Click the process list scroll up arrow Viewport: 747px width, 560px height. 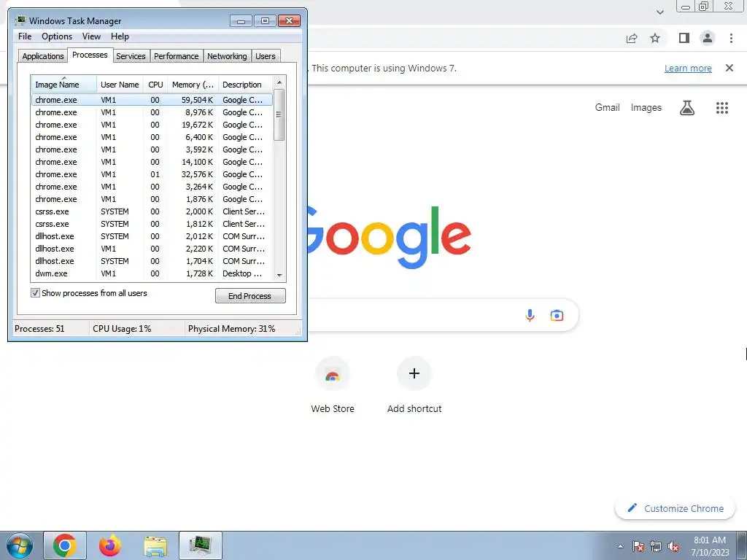pyautogui.click(x=279, y=82)
